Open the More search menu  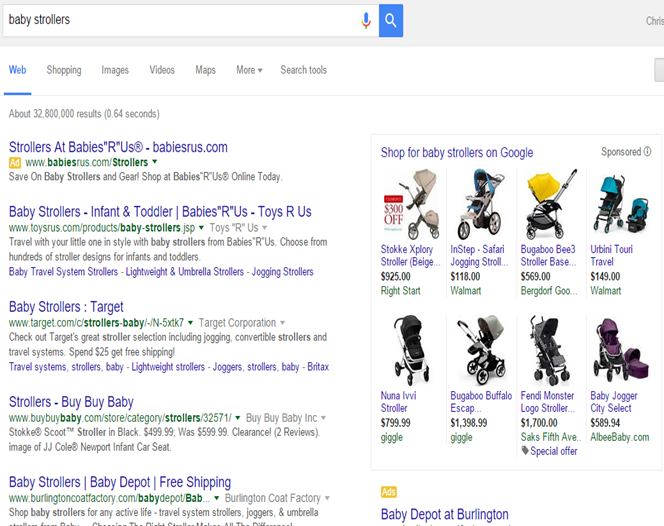click(x=249, y=70)
